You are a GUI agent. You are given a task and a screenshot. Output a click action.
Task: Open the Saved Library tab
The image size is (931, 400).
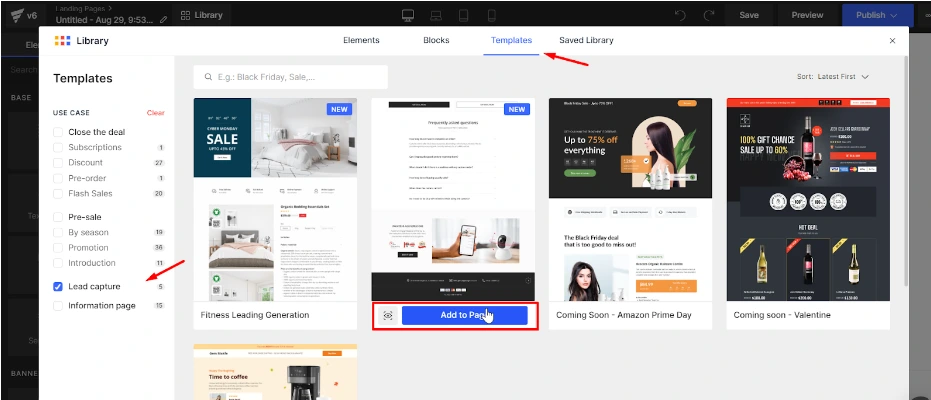[x=586, y=40]
